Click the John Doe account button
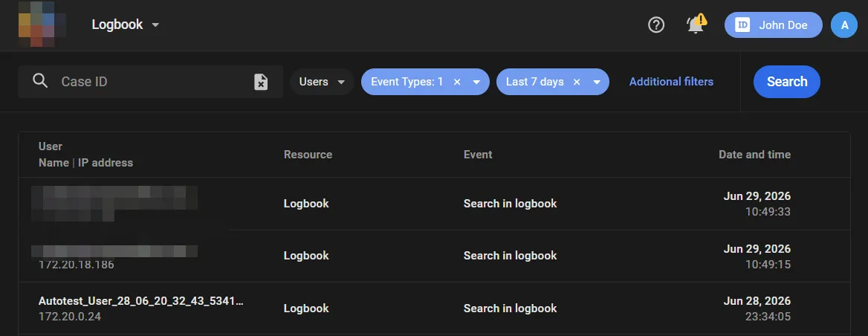This screenshot has width=868, height=336. click(774, 25)
